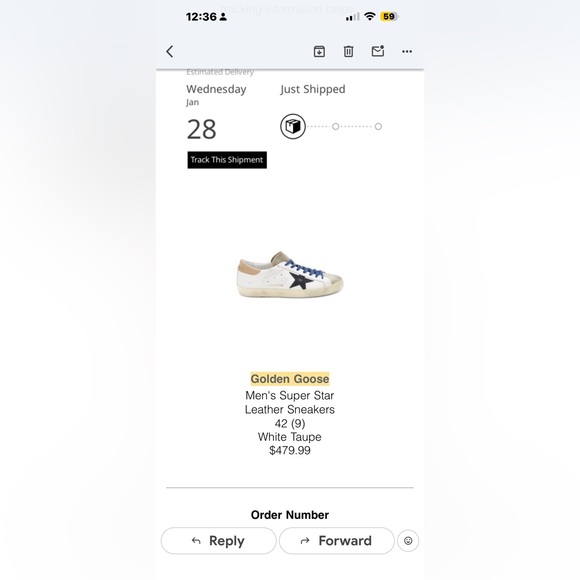Tap the Order Number heading
This screenshot has height=580, width=580.
[290, 515]
